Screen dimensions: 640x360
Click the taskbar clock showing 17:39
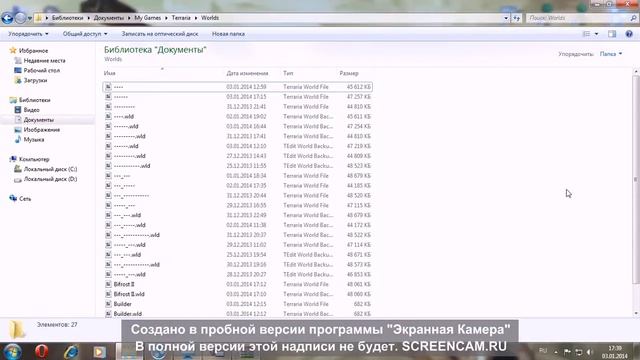tap(615, 352)
